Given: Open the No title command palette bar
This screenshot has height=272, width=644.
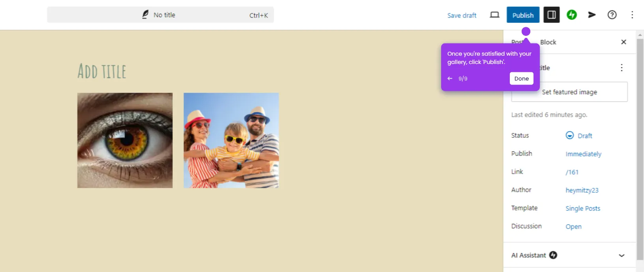Looking at the screenshot, I should [x=160, y=15].
